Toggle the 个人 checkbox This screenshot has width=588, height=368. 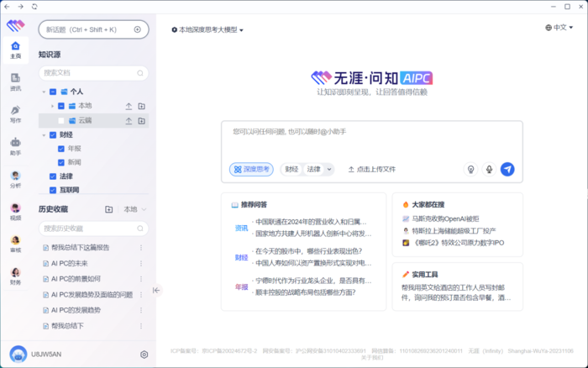tap(53, 92)
